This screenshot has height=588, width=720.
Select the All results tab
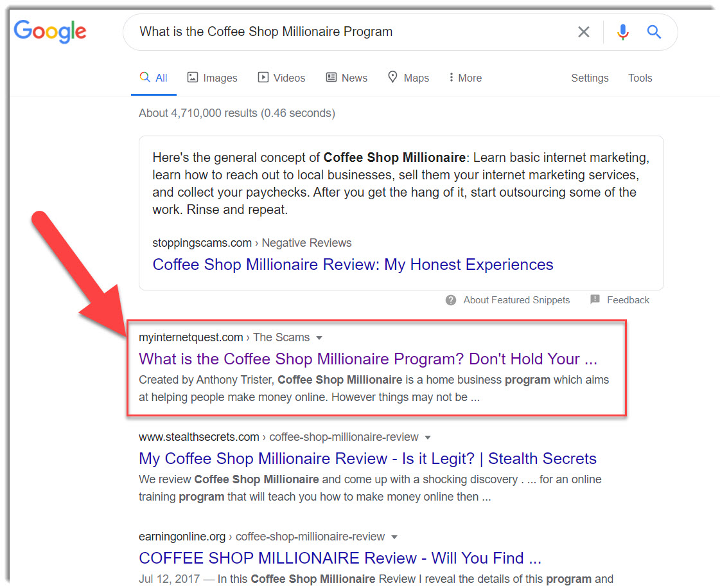coord(154,78)
